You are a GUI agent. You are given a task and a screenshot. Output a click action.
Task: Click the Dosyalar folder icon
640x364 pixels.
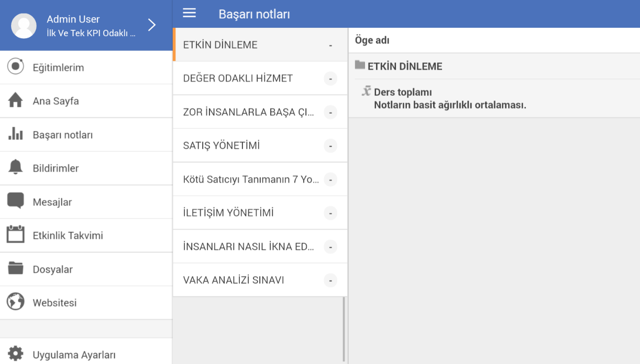point(16,268)
